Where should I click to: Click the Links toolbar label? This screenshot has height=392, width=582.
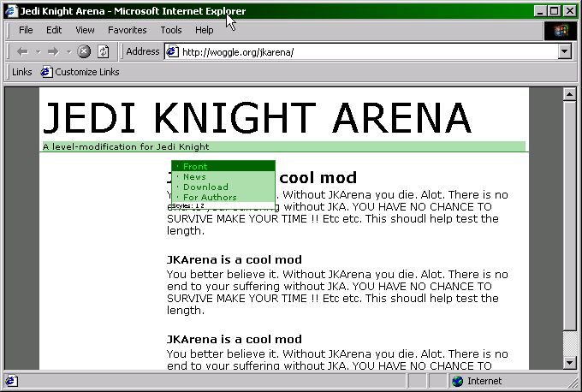(21, 72)
